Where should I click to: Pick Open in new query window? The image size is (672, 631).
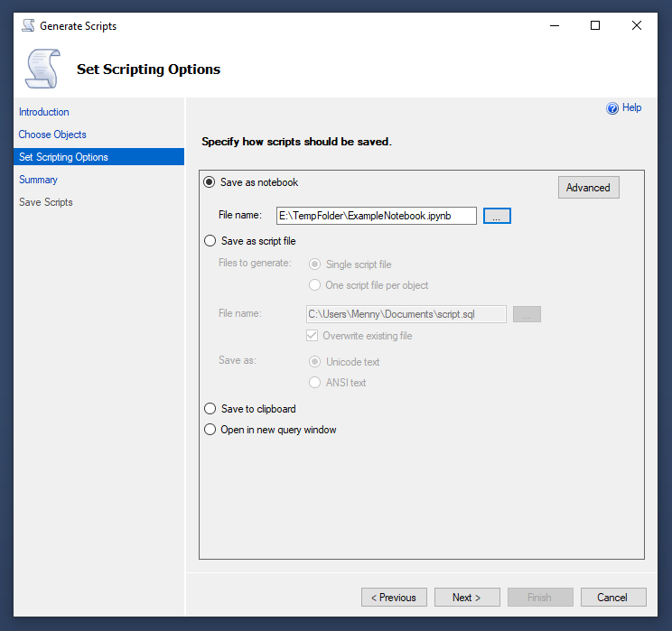[x=210, y=430]
